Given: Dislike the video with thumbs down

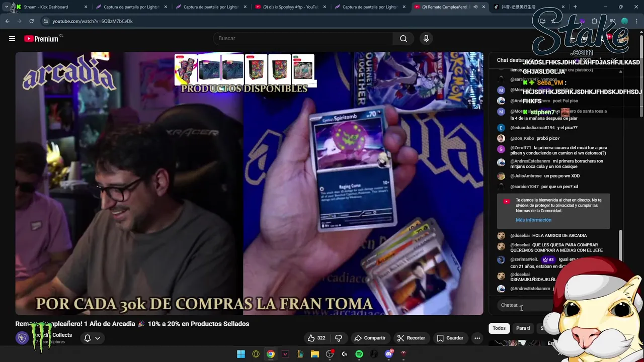Looking at the screenshot, I should point(339,338).
